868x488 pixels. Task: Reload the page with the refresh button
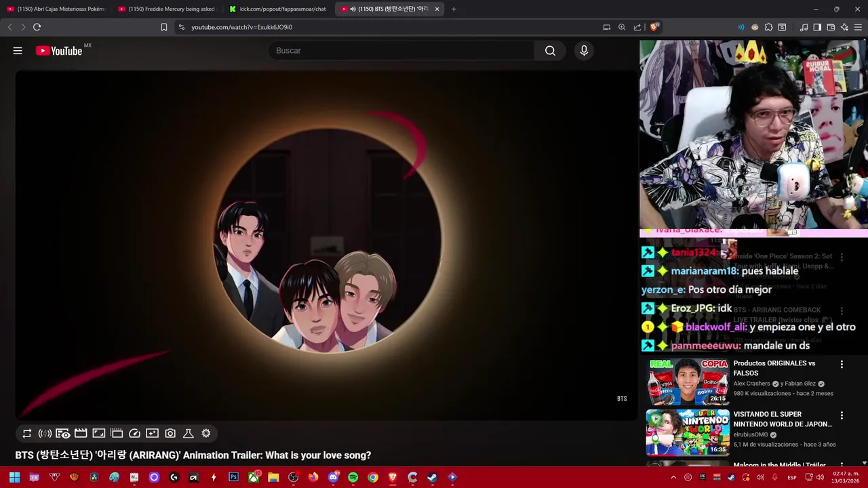point(37,27)
